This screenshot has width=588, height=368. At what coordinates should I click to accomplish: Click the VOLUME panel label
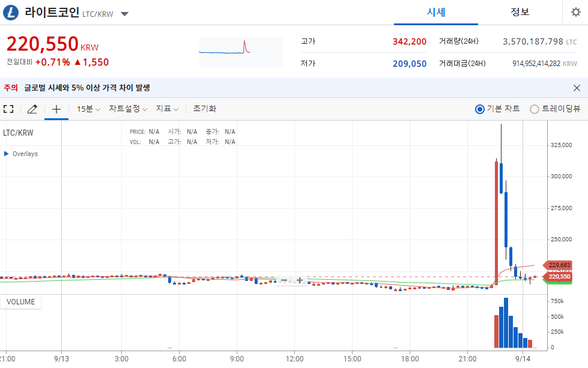pyautogui.click(x=20, y=302)
